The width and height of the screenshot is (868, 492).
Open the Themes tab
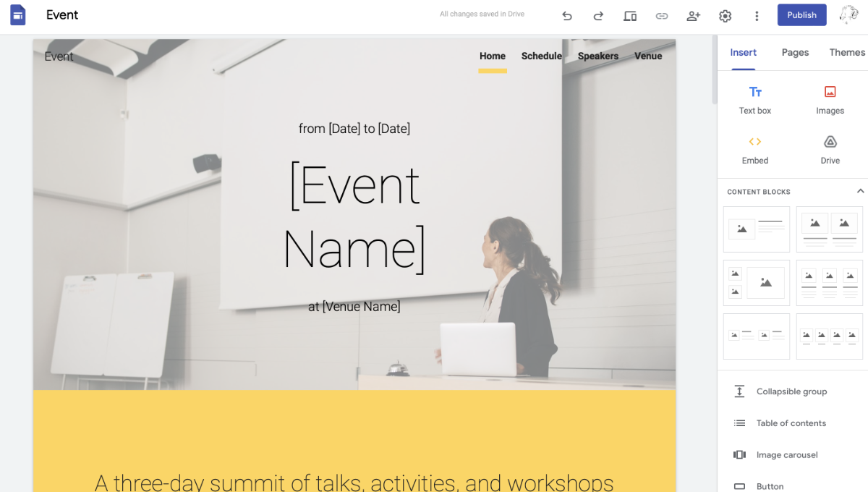(846, 52)
